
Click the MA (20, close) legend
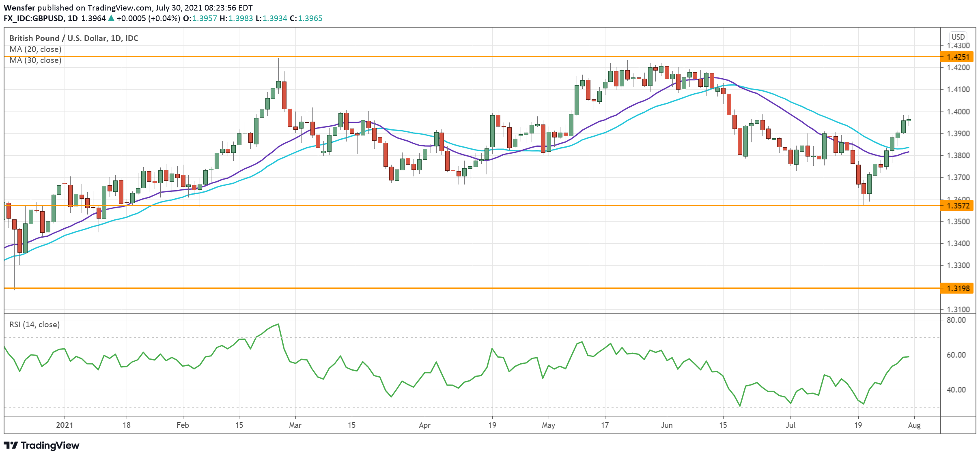click(x=35, y=49)
